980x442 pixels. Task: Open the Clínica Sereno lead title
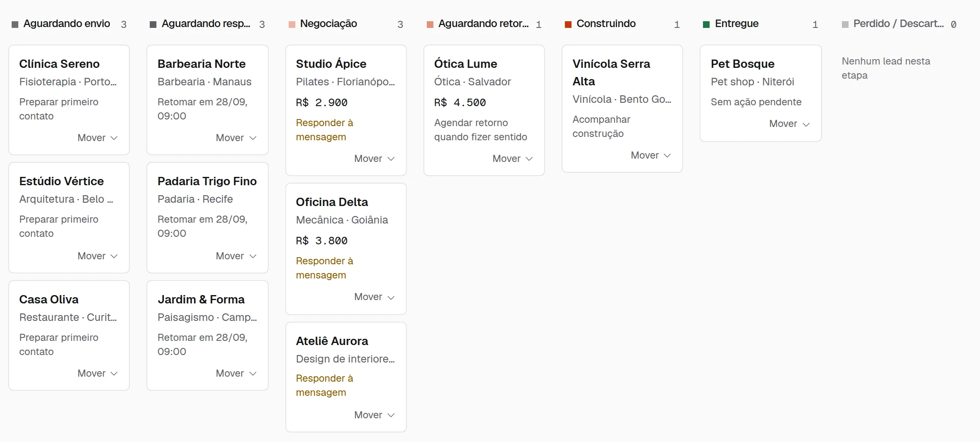click(x=59, y=64)
